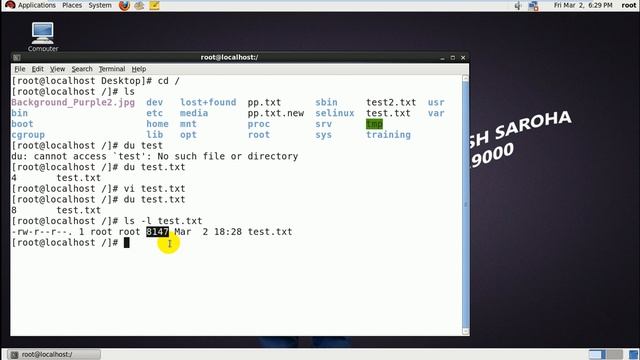The width and height of the screenshot is (640, 360).
Task: Click home directory in ls output
Action: (x=157, y=124)
